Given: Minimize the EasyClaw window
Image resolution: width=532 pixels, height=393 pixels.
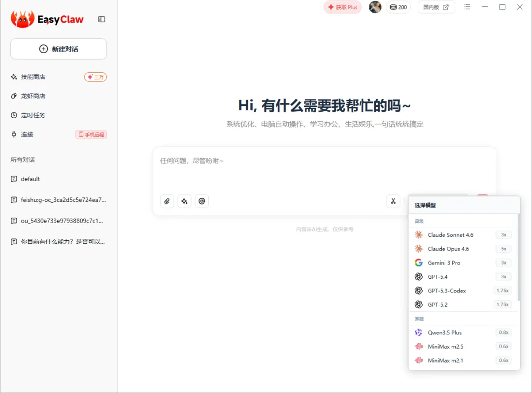Looking at the screenshot, I should (x=485, y=7).
